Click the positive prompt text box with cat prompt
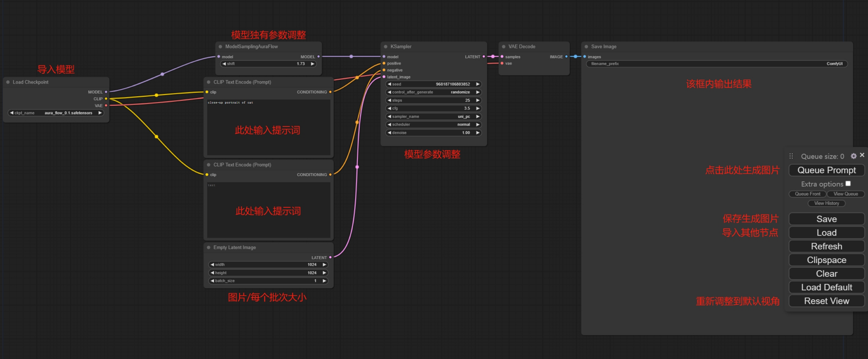Screen dimensions: 868x359 [268, 127]
